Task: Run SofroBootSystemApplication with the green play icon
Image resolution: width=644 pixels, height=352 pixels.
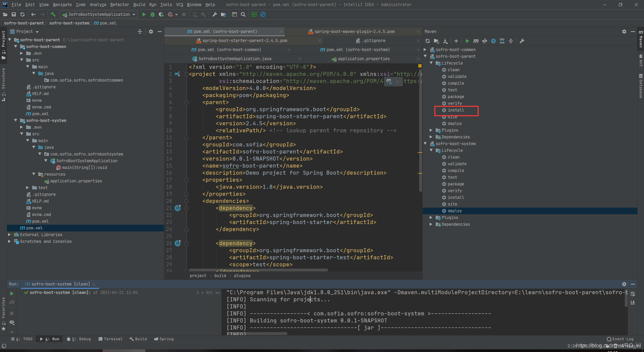Action: (x=144, y=14)
